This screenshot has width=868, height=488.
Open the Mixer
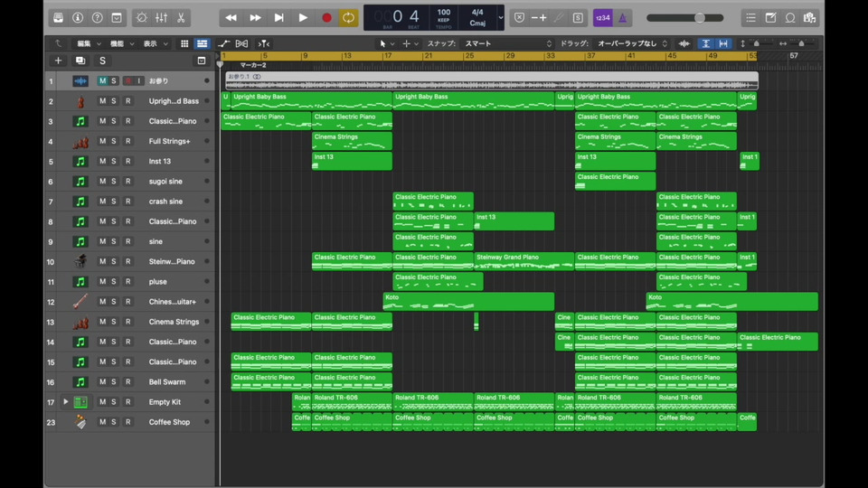point(161,18)
